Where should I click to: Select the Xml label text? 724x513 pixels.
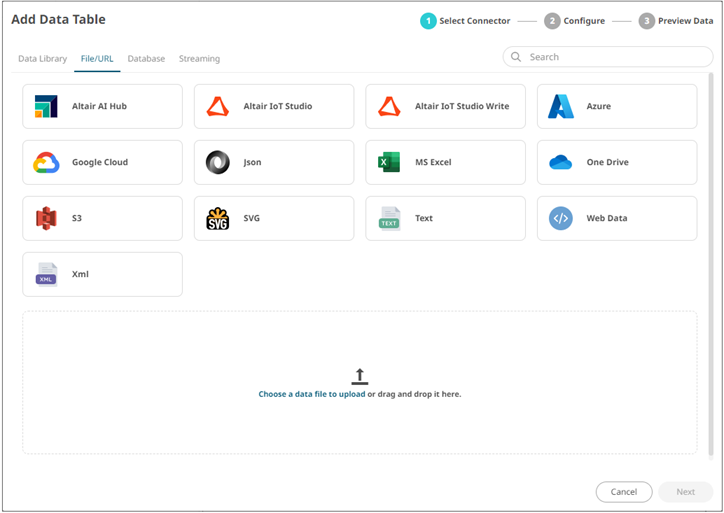[x=80, y=274]
